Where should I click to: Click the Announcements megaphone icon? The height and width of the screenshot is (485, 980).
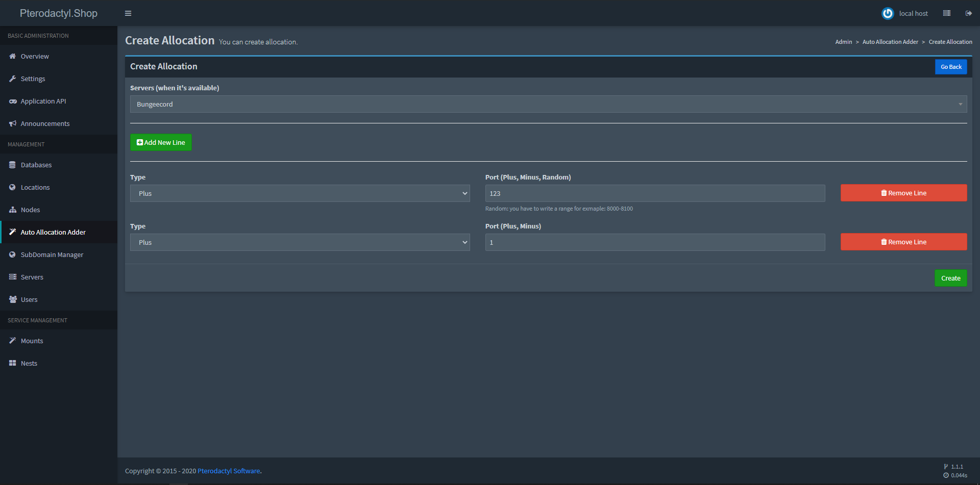(13, 124)
